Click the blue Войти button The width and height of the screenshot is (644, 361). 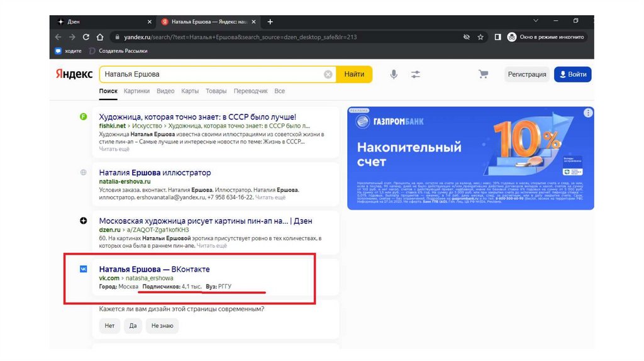coord(572,74)
